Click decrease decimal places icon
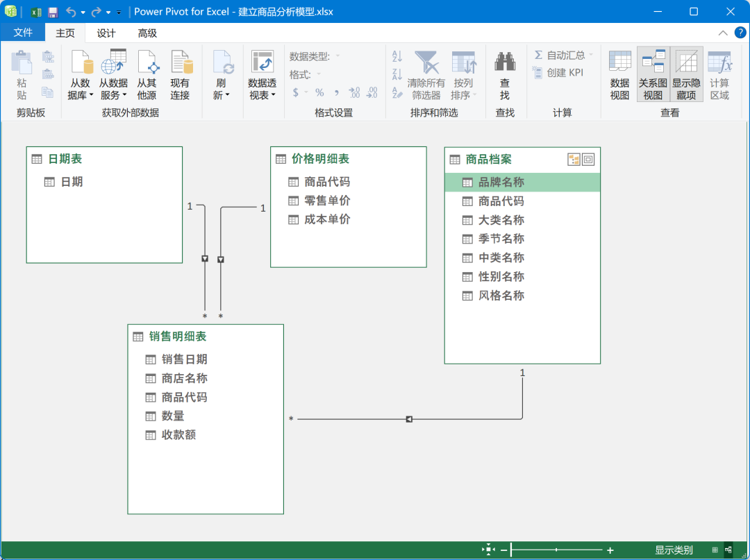 point(372,92)
